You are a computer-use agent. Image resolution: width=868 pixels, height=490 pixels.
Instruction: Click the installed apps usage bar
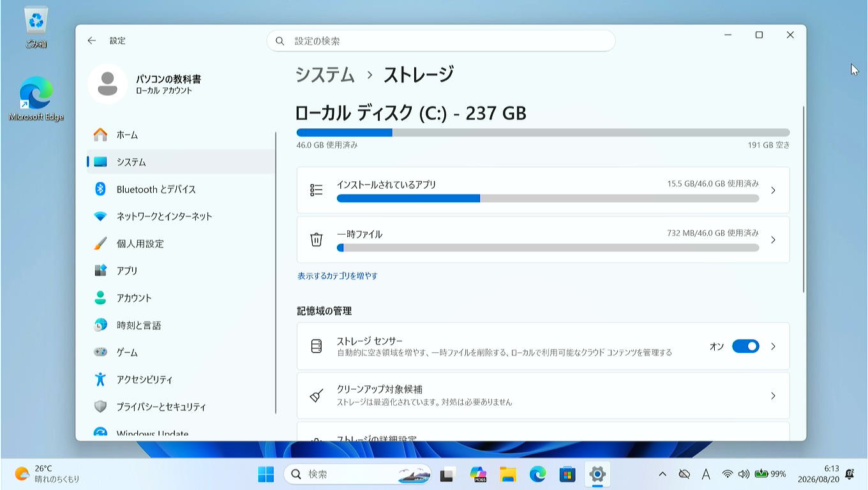548,198
